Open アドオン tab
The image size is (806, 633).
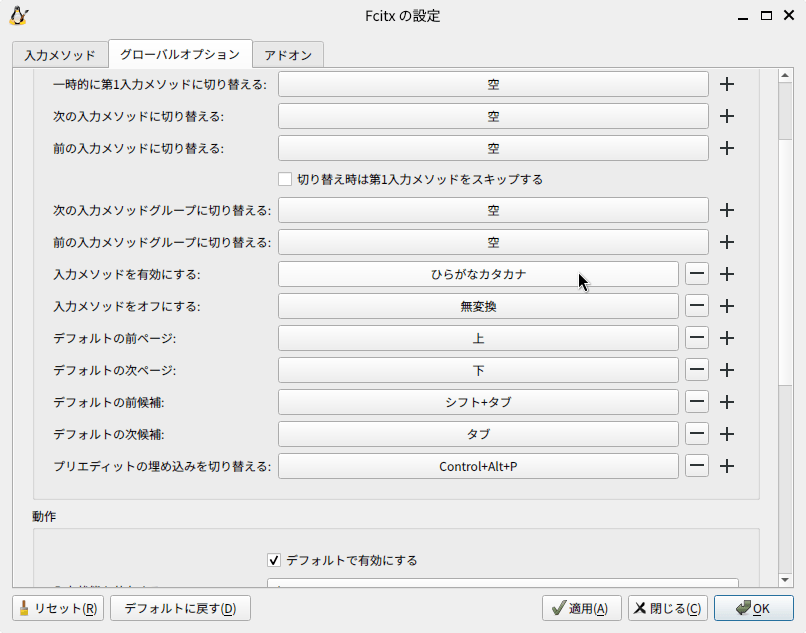288,55
